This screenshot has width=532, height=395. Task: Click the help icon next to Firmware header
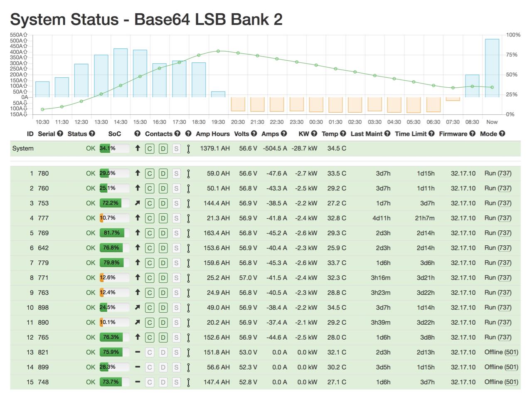472,134
